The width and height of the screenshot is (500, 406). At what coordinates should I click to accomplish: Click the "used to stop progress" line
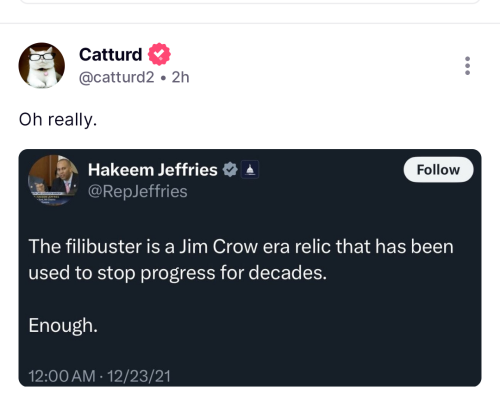(x=177, y=273)
